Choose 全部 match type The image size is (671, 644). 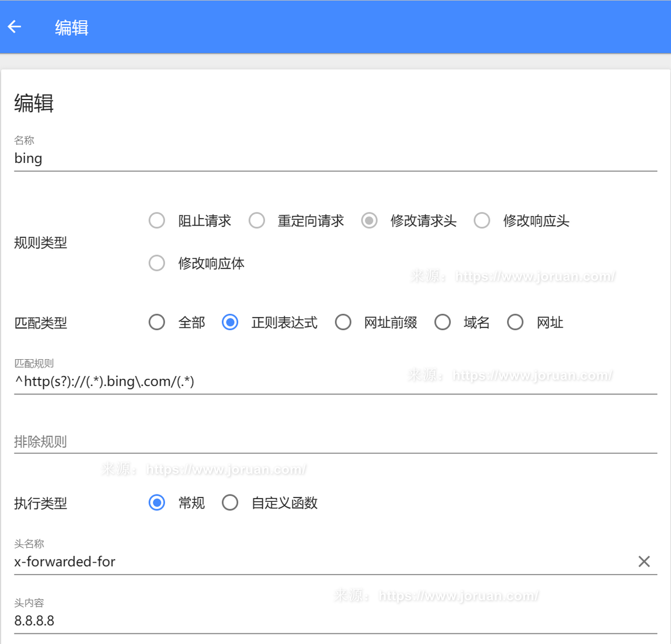tap(157, 322)
